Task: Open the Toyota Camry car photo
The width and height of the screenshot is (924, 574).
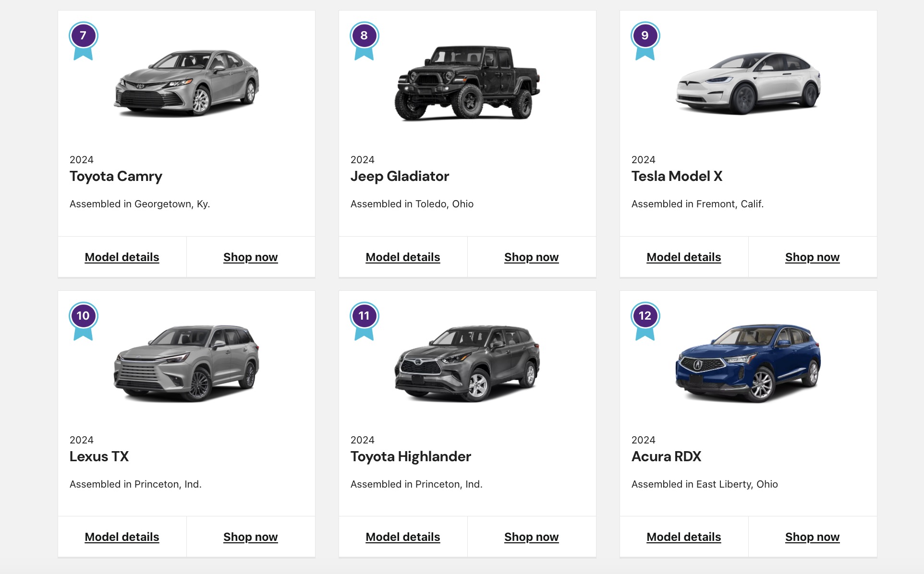Action: [x=186, y=83]
